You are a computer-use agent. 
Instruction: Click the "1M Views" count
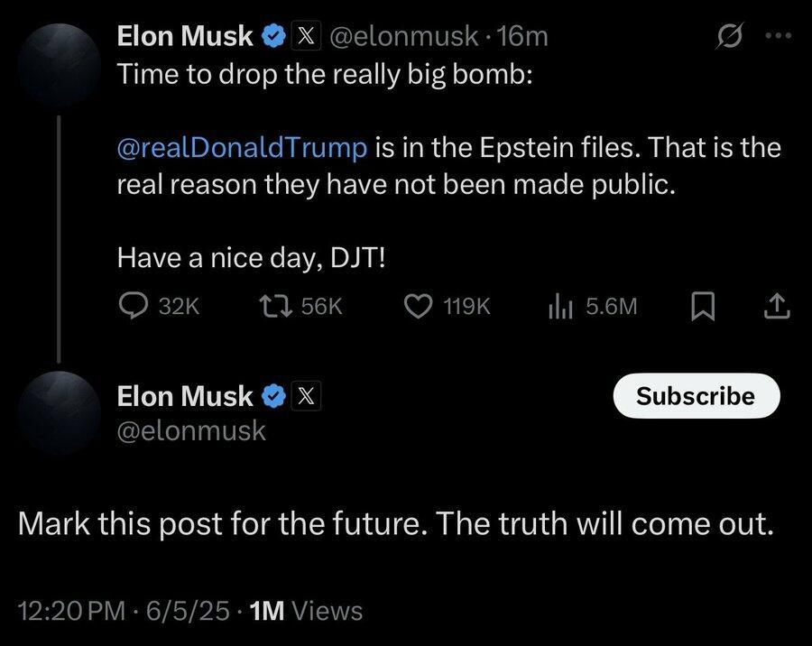click(306, 611)
